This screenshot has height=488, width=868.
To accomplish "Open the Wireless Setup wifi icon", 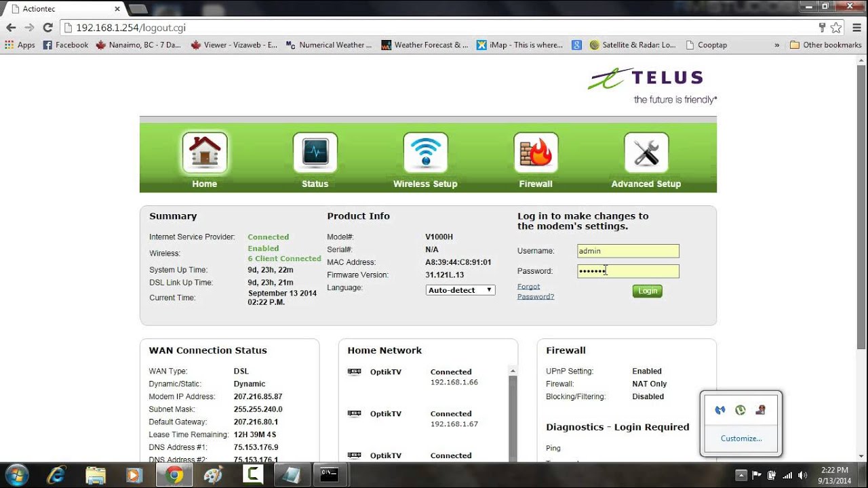I will click(x=425, y=152).
